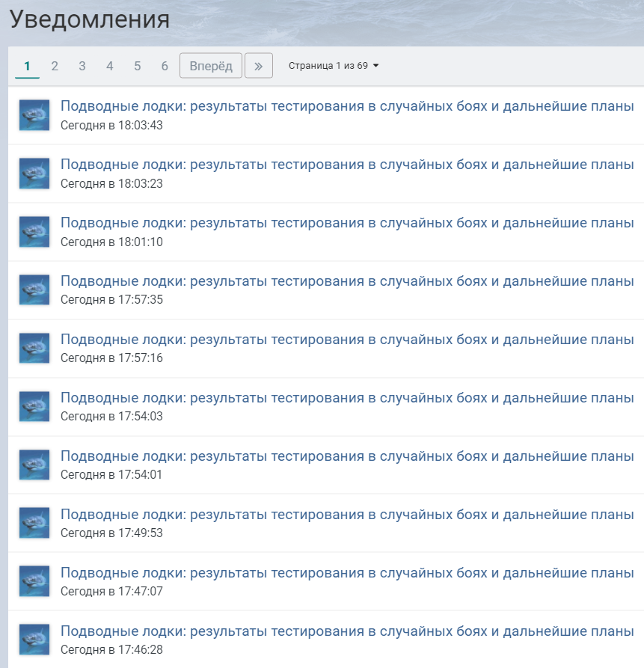Go to page 3 of notifications
644x668 pixels.
point(82,66)
